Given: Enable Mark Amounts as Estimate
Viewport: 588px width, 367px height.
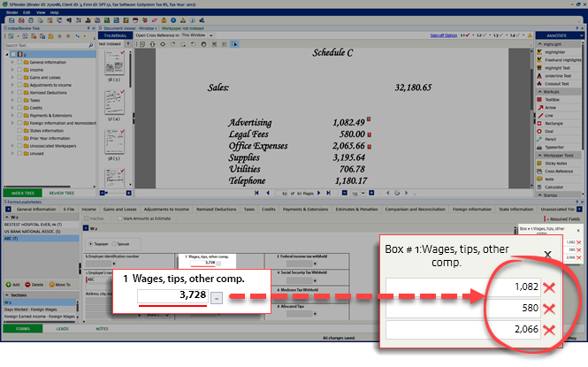Looking at the screenshot, I should pyautogui.click(x=122, y=217).
